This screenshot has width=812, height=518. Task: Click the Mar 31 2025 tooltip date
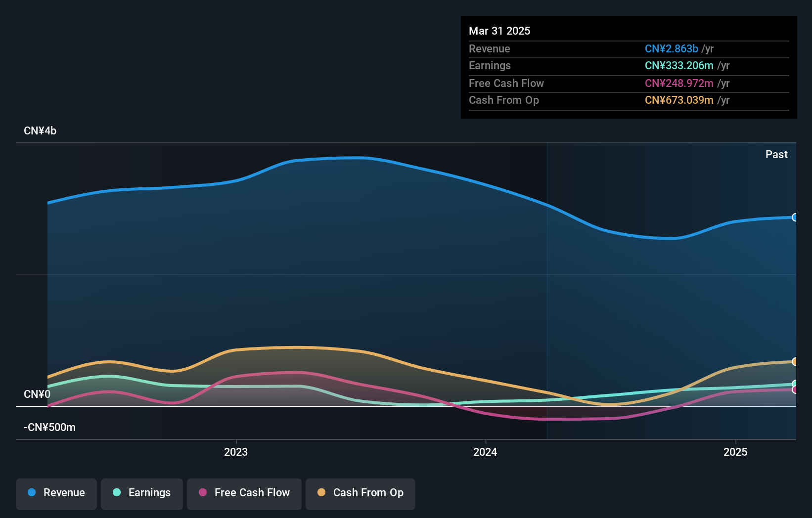[499, 31]
